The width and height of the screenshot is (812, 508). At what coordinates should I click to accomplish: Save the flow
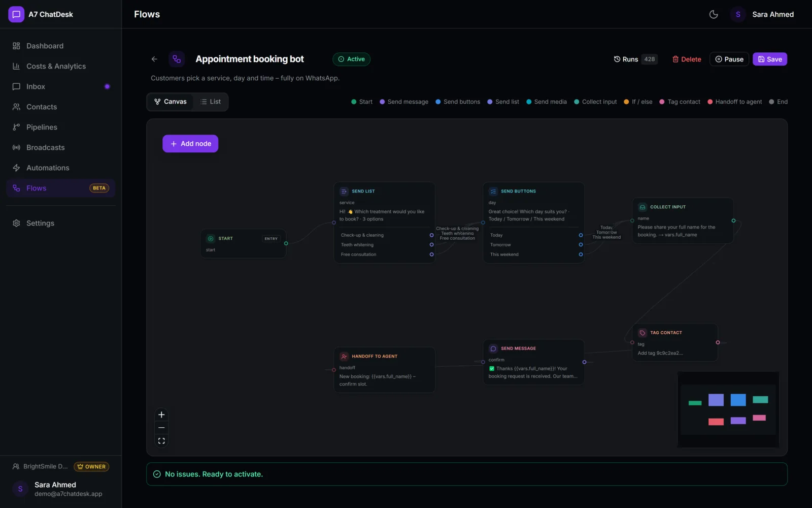click(770, 59)
